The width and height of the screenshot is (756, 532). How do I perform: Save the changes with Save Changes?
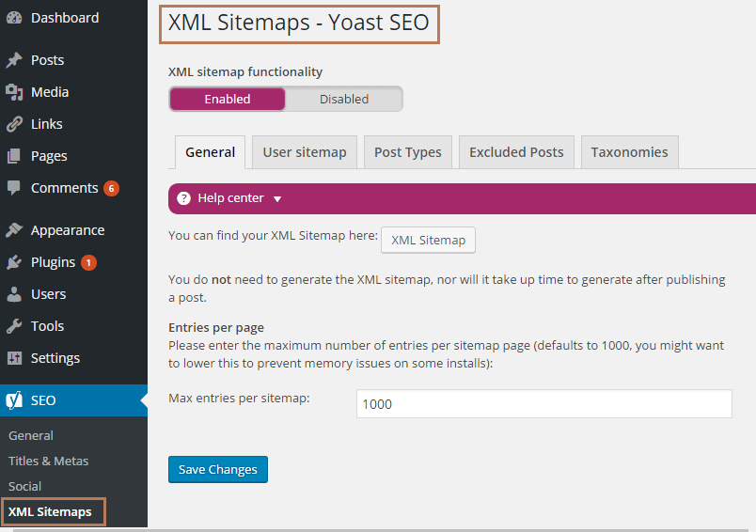pyautogui.click(x=218, y=469)
